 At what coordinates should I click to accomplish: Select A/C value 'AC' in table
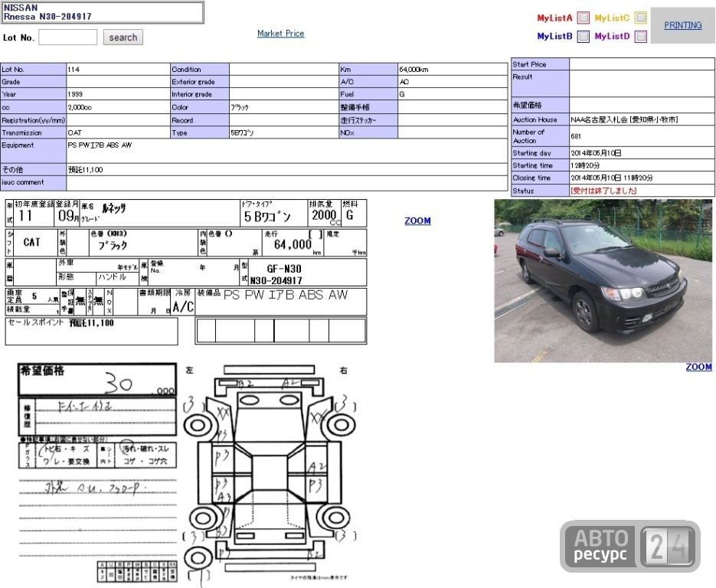pyautogui.click(x=404, y=82)
